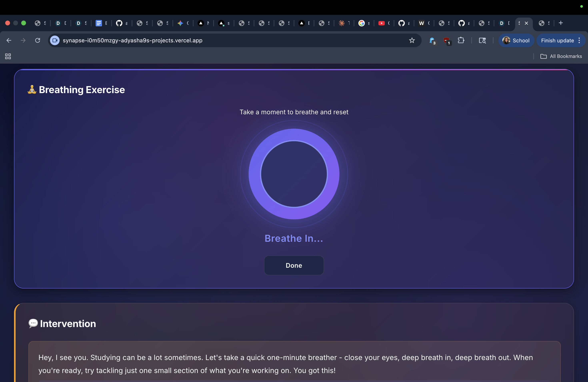
Task: Click the Finish update button
Action: pyautogui.click(x=557, y=41)
